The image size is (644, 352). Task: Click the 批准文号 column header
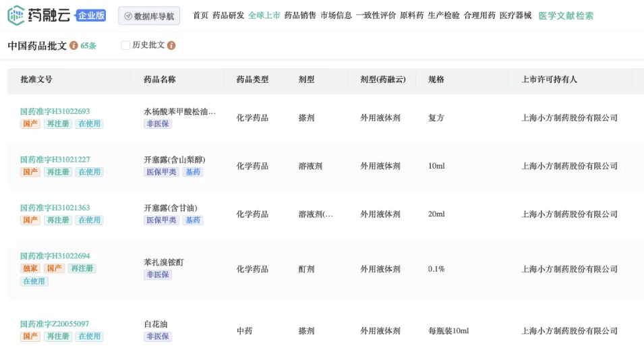[x=36, y=80]
